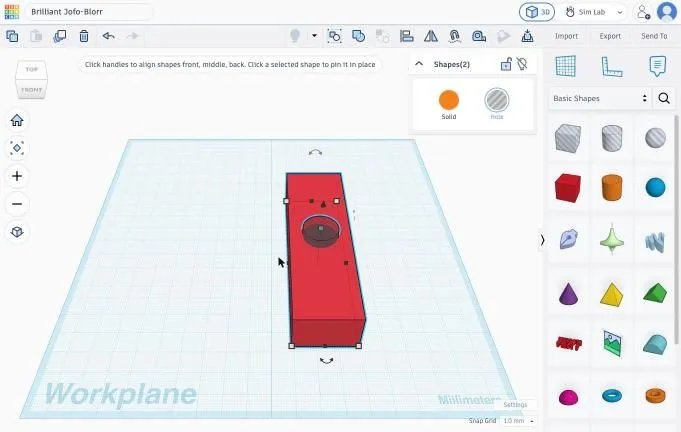Open the Notes tool icon
Viewport: 681px width, 432px height.
click(658, 66)
